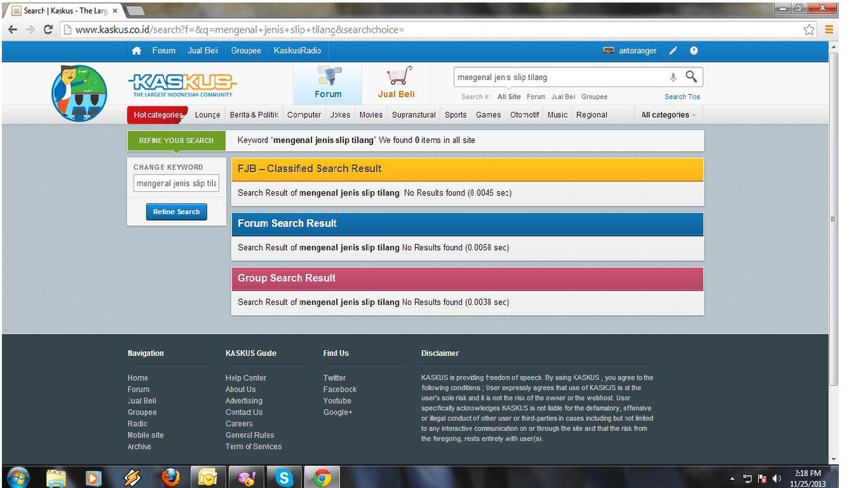The width and height of the screenshot is (868, 488).
Task: Click the magnifier search icon
Action: point(691,77)
